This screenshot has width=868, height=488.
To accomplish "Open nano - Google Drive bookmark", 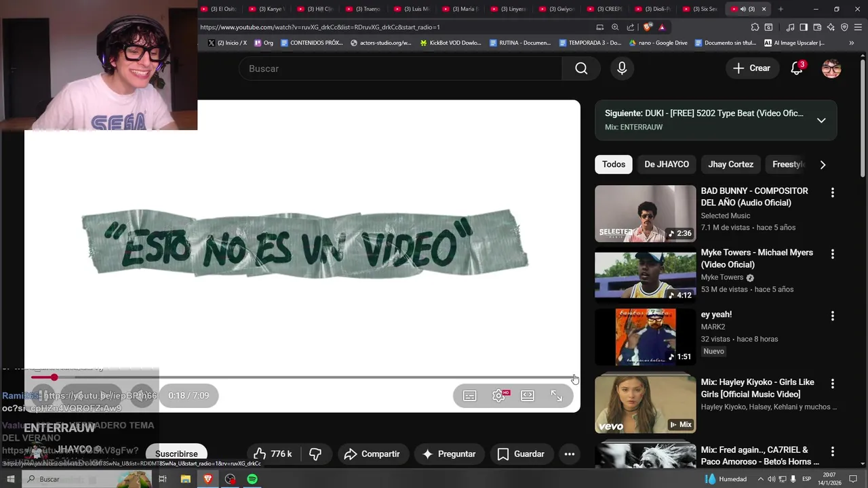I will coord(658,43).
